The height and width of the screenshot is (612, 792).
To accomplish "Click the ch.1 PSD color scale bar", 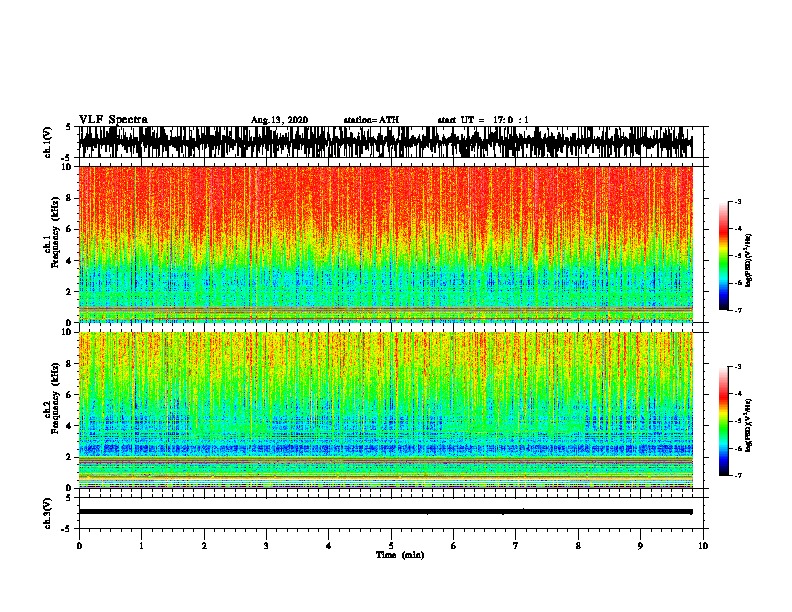I will click(723, 256).
